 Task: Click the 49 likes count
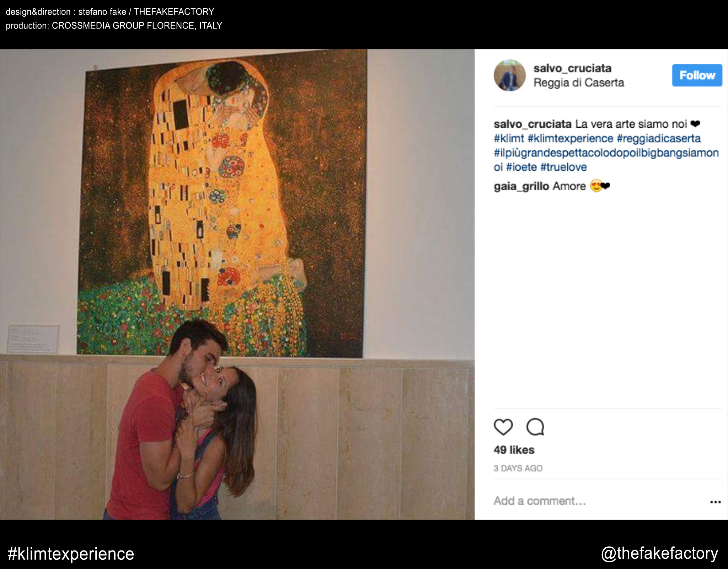(x=514, y=450)
